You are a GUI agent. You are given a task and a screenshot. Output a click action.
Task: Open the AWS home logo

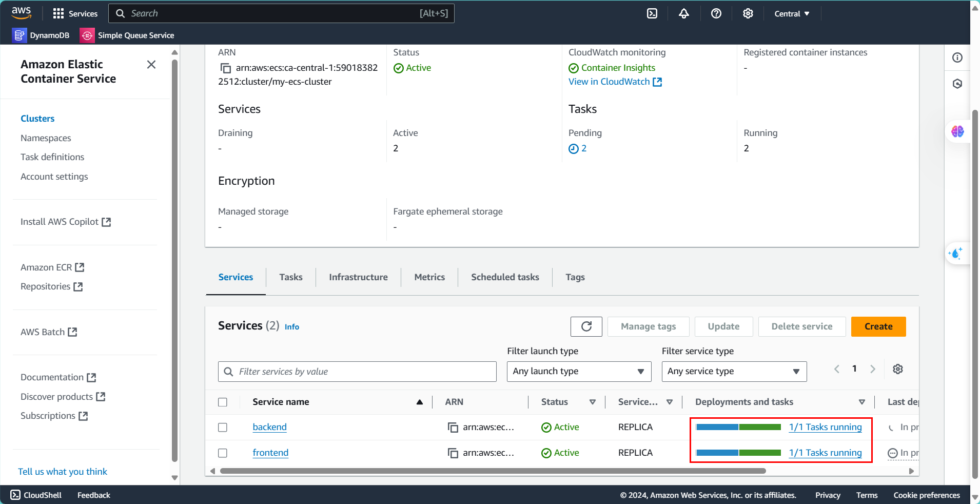(x=21, y=13)
